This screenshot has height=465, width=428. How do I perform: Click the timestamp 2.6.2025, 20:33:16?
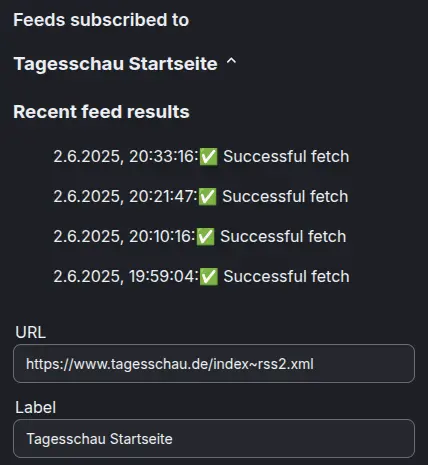coord(126,156)
